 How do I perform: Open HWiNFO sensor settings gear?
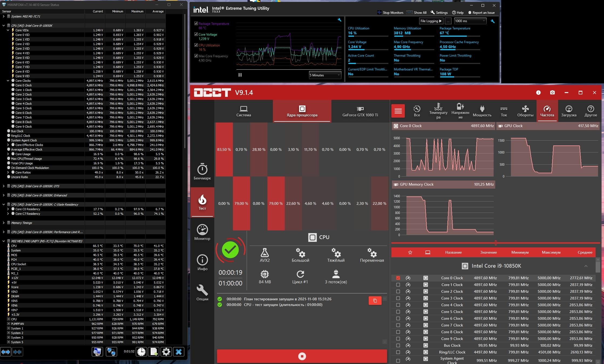pyautogui.click(x=166, y=352)
